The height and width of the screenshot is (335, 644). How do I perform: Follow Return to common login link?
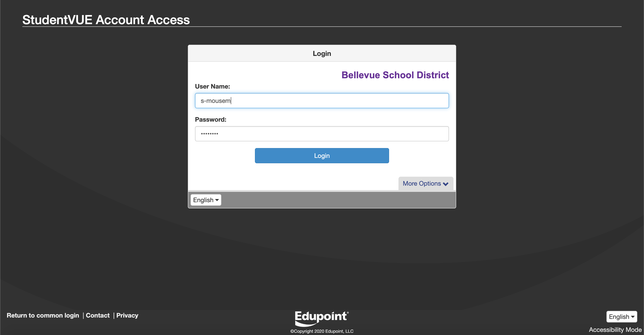pos(43,316)
